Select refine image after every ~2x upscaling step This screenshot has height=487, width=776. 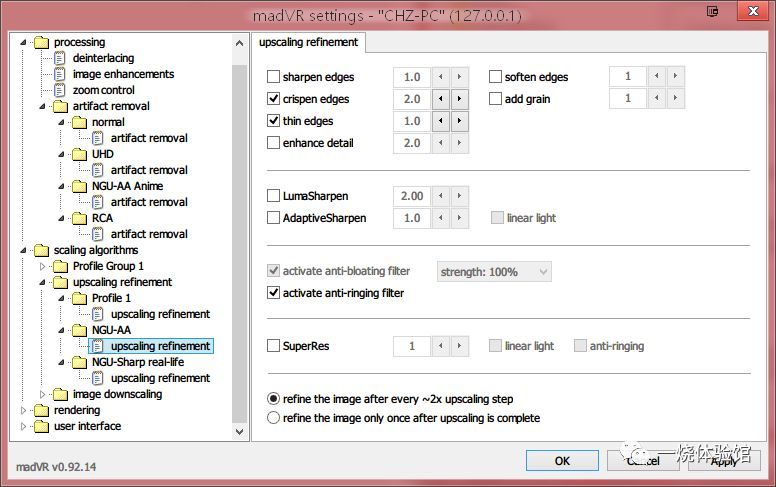273,398
